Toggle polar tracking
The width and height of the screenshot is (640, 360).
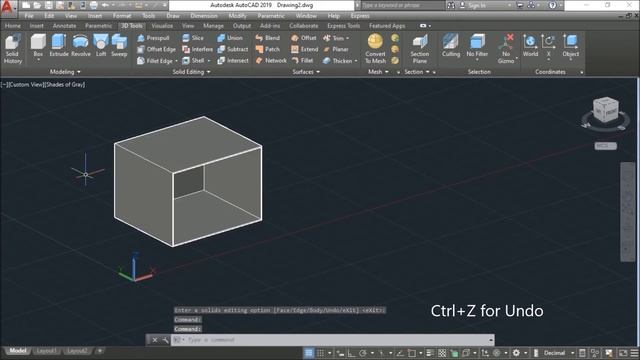[362, 353]
